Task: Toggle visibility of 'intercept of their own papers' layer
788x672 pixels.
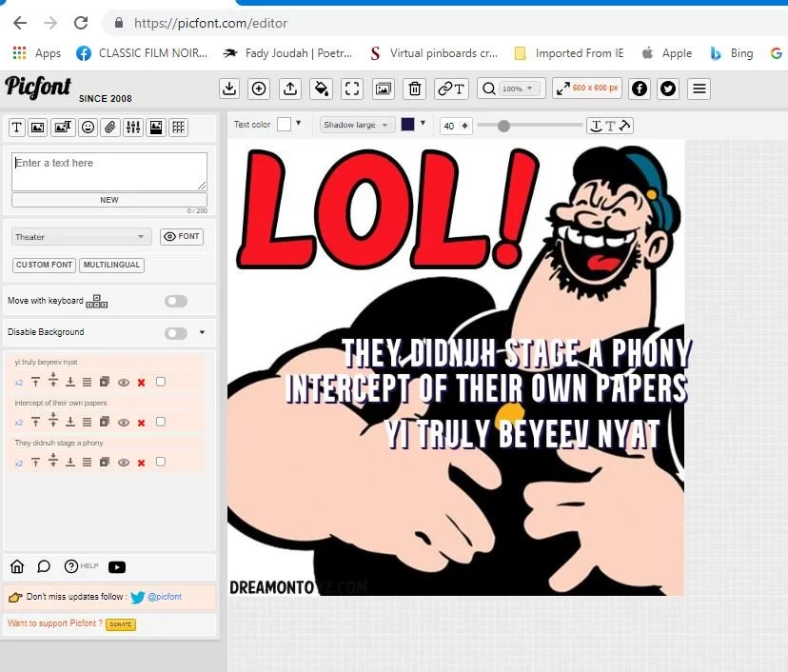Action: (123, 423)
